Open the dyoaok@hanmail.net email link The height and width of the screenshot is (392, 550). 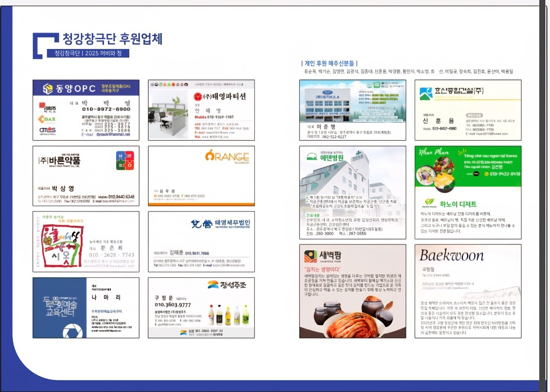[111, 134]
